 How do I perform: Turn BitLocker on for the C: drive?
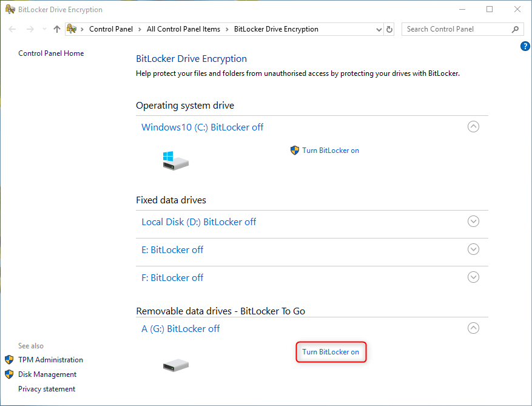(x=331, y=151)
